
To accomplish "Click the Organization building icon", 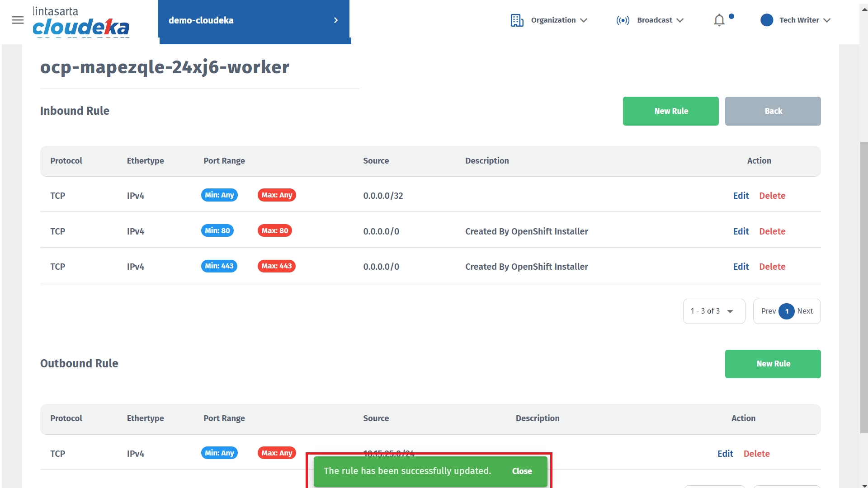I will pos(517,20).
